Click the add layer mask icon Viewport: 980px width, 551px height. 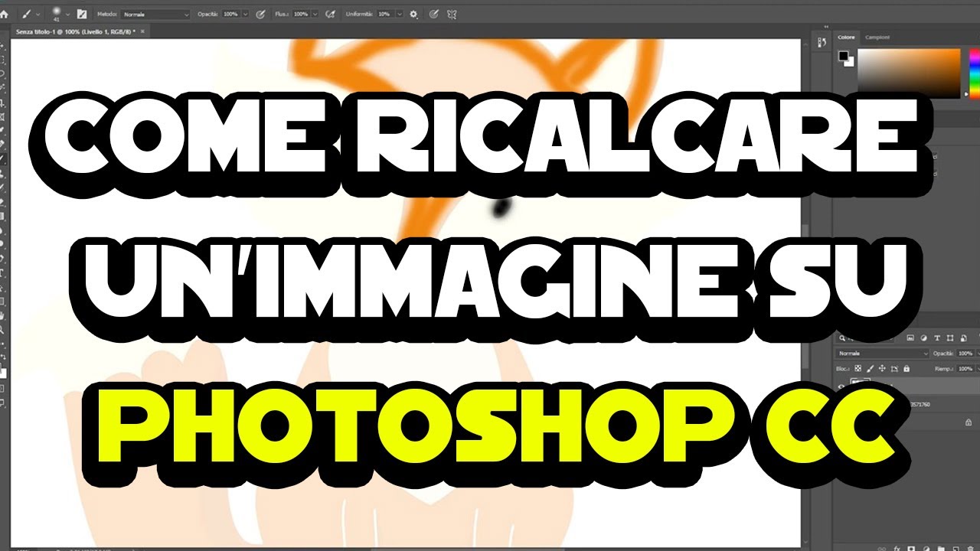tap(911, 549)
